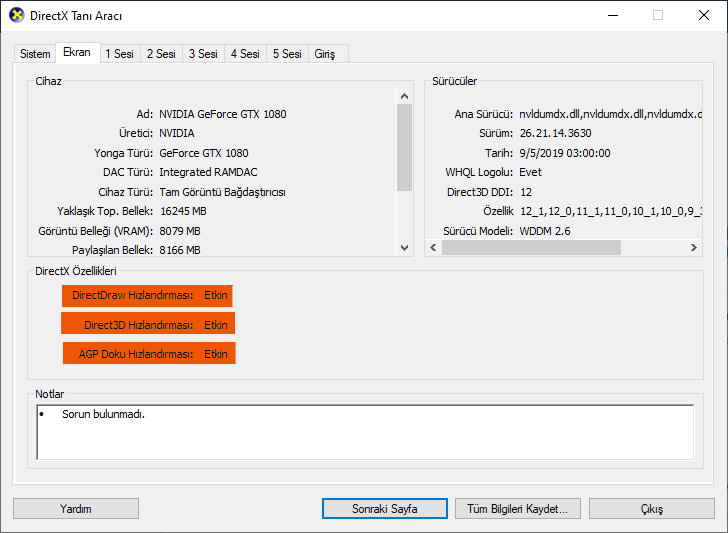
Task: Click the Ana Sürücü nvldumdx.dll value
Action: (610, 114)
